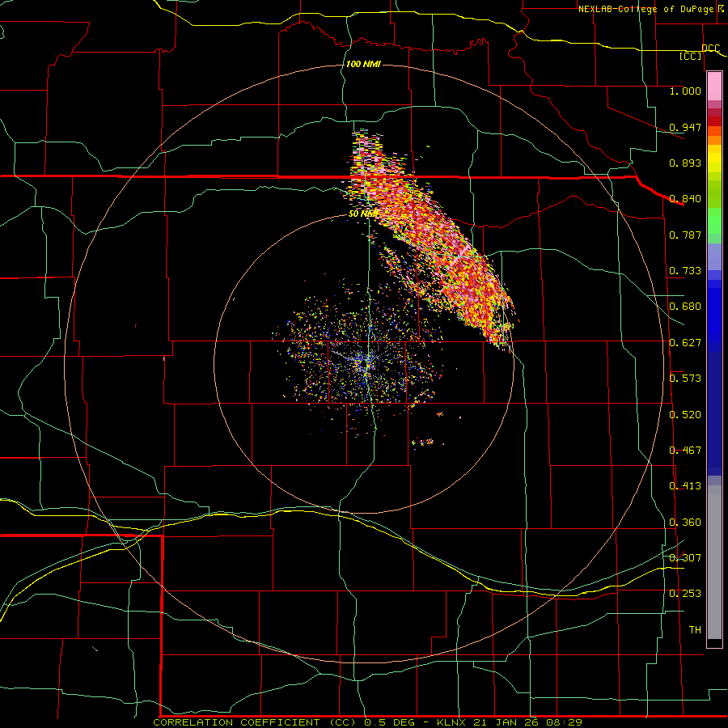Viewport: 728px width, 728px height.
Task: Pick the pink top segment of color bar
Action: click(714, 87)
